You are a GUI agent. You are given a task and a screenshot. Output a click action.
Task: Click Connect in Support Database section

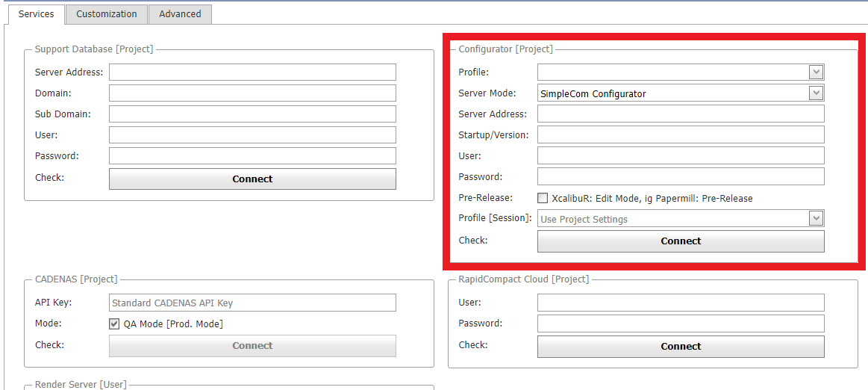point(252,179)
